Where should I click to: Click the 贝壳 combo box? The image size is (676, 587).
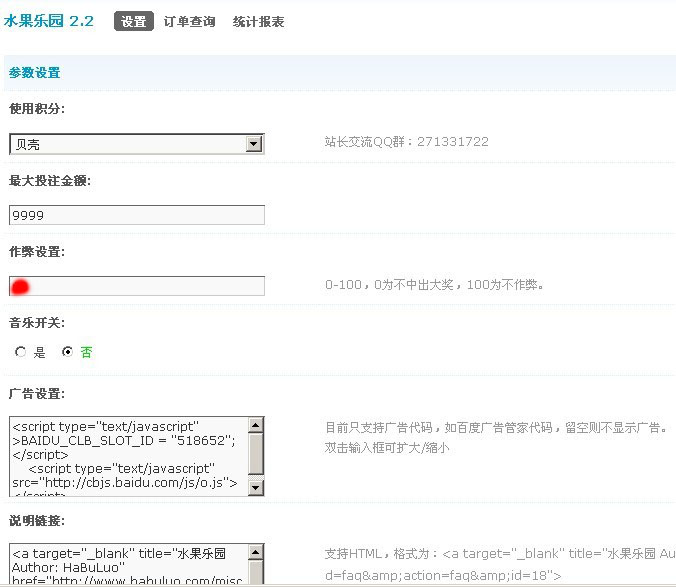(137, 144)
